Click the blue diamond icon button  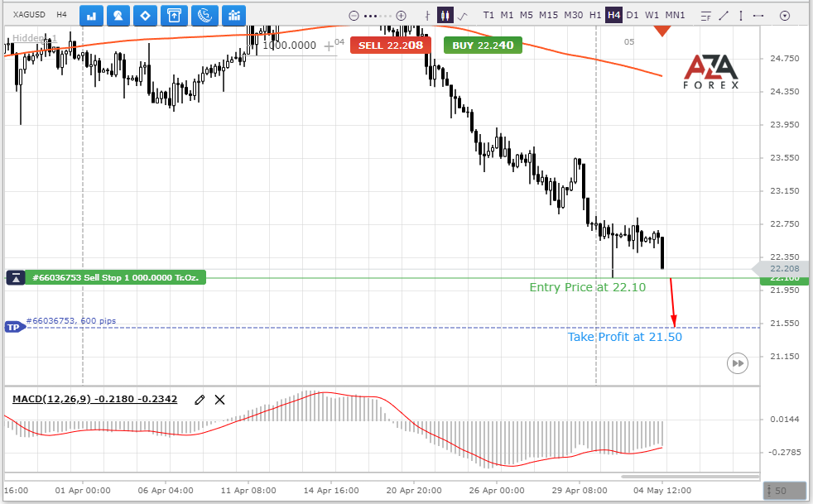pyautogui.click(x=145, y=16)
